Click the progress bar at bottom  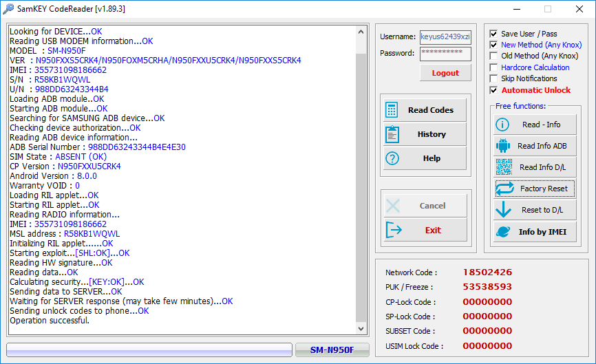tap(149, 350)
